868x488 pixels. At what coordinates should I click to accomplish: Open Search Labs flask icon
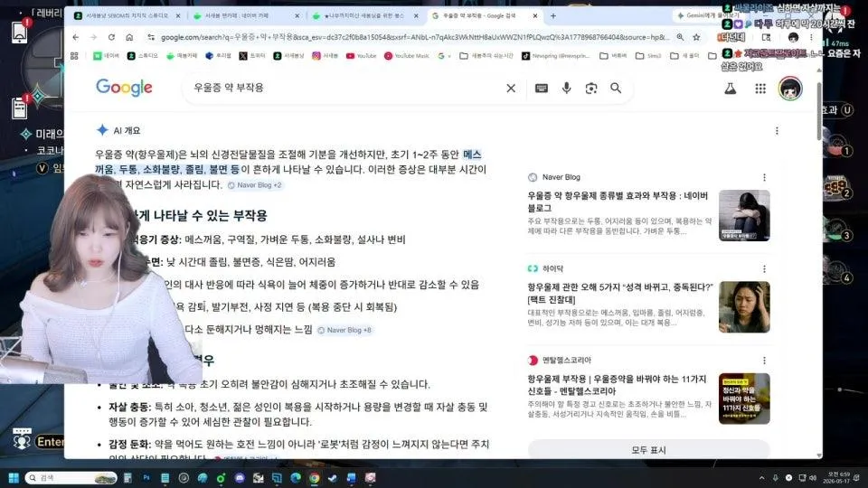pos(731,89)
